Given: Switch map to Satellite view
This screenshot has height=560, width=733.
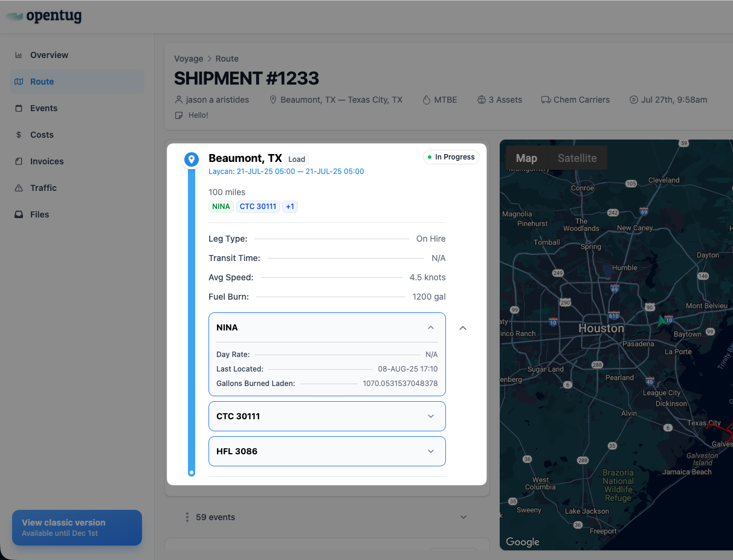Looking at the screenshot, I should (577, 158).
